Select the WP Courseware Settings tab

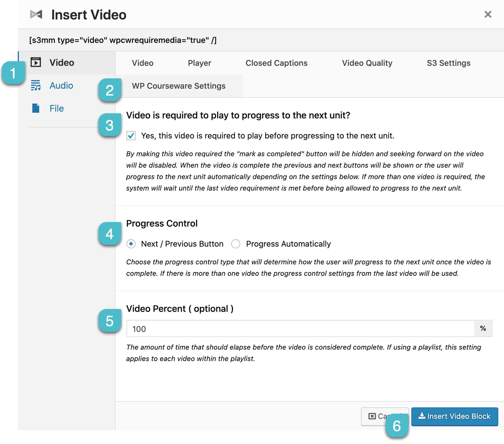coord(179,86)
